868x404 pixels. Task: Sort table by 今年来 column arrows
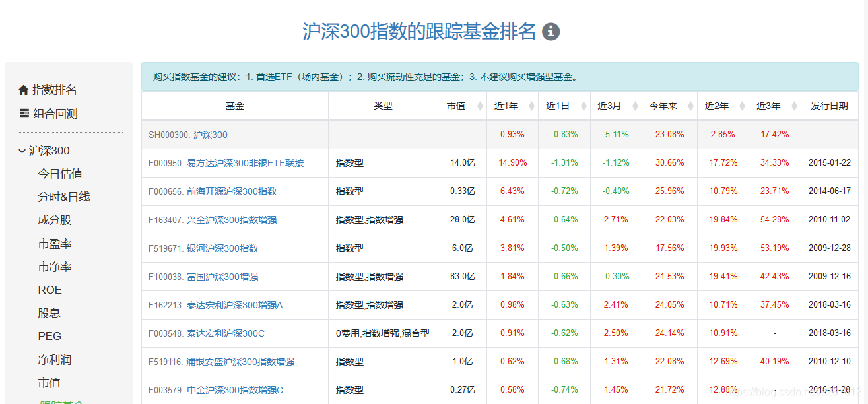tap(690, 106)
